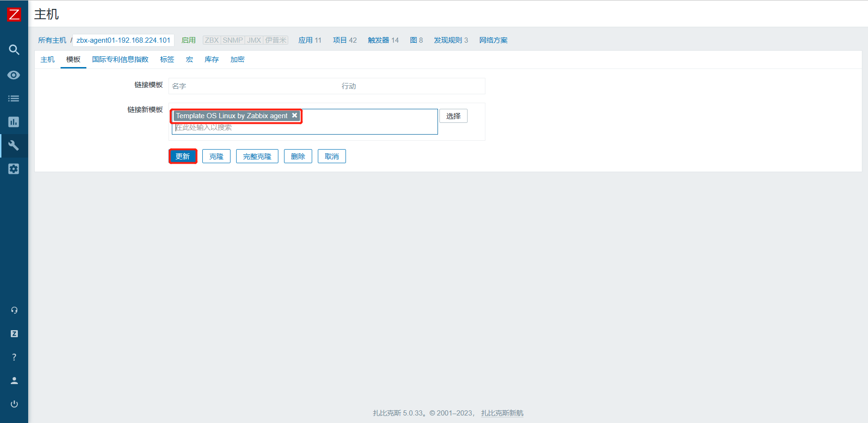The image size is (868, 423).
Task: Click the Support headset icon
Action: coord(14,310)
